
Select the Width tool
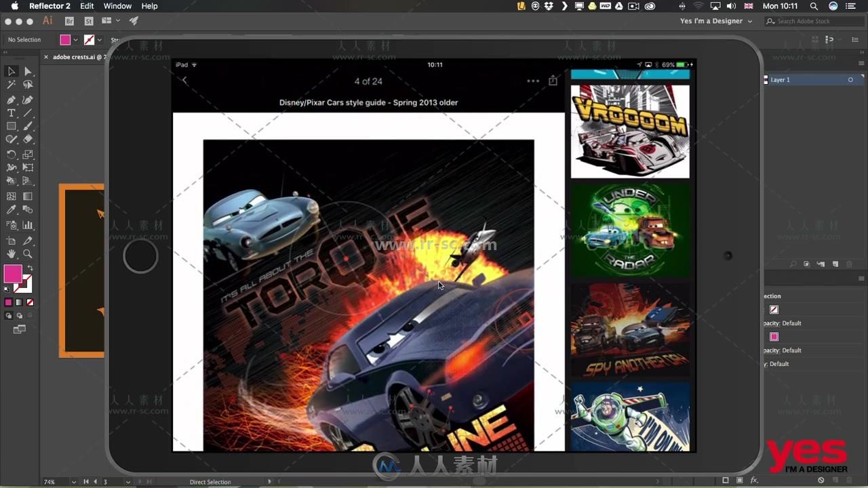click(x=12, y=167)
